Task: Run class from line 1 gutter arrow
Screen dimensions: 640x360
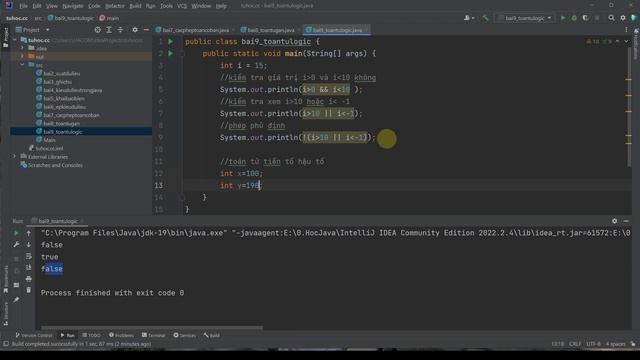Action: 171,42
